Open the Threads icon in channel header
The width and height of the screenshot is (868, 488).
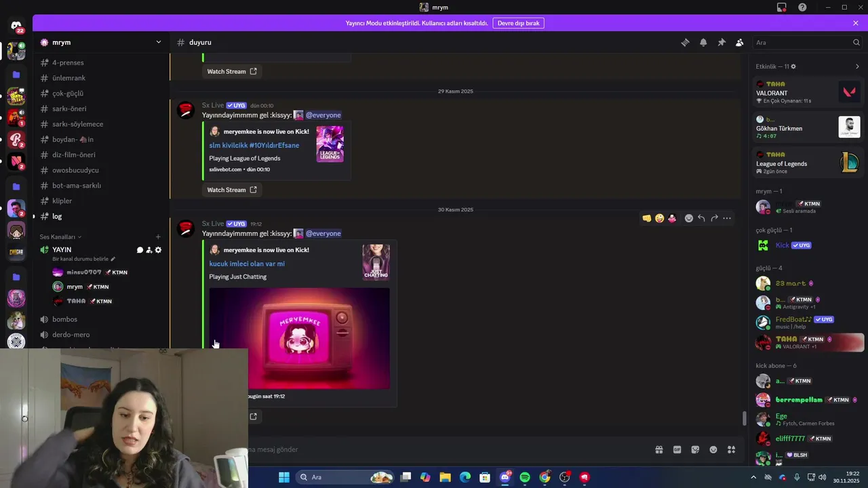[685, 42]
